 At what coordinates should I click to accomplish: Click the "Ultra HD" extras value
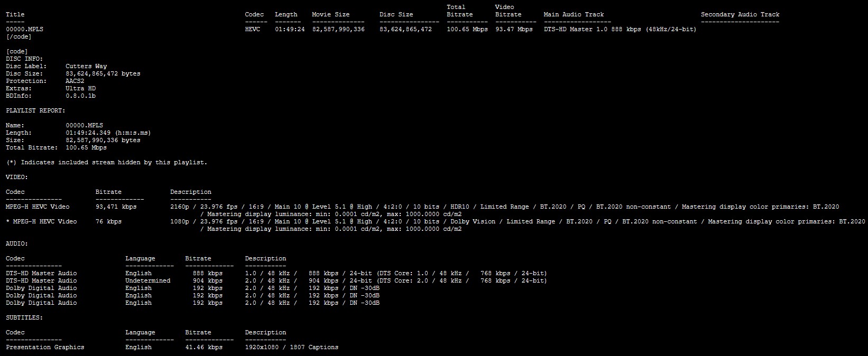click(x=81, y=89)
